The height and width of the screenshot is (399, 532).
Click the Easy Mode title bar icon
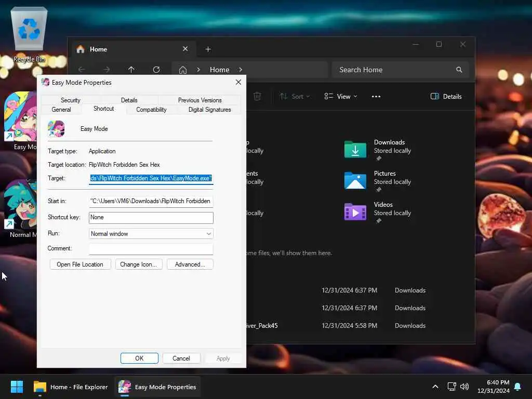tap(45, 82)
